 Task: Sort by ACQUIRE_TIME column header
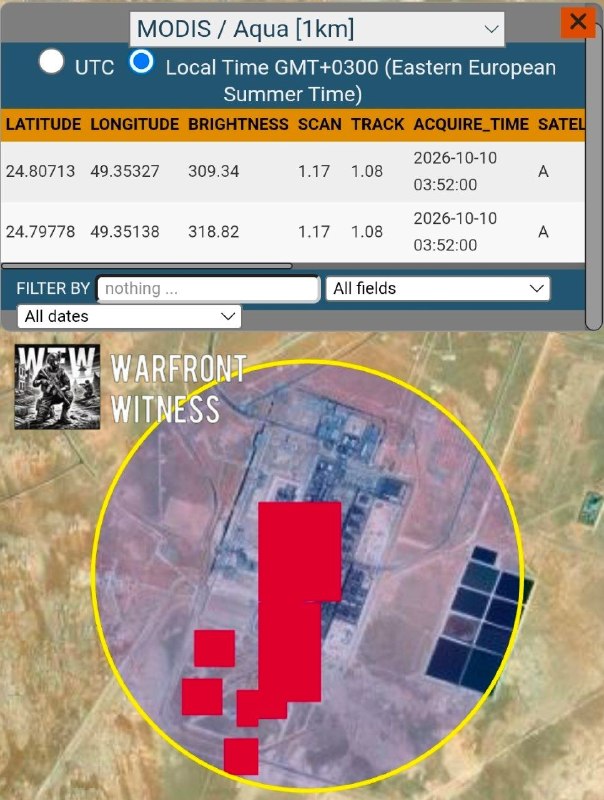(x=471, y=124)
